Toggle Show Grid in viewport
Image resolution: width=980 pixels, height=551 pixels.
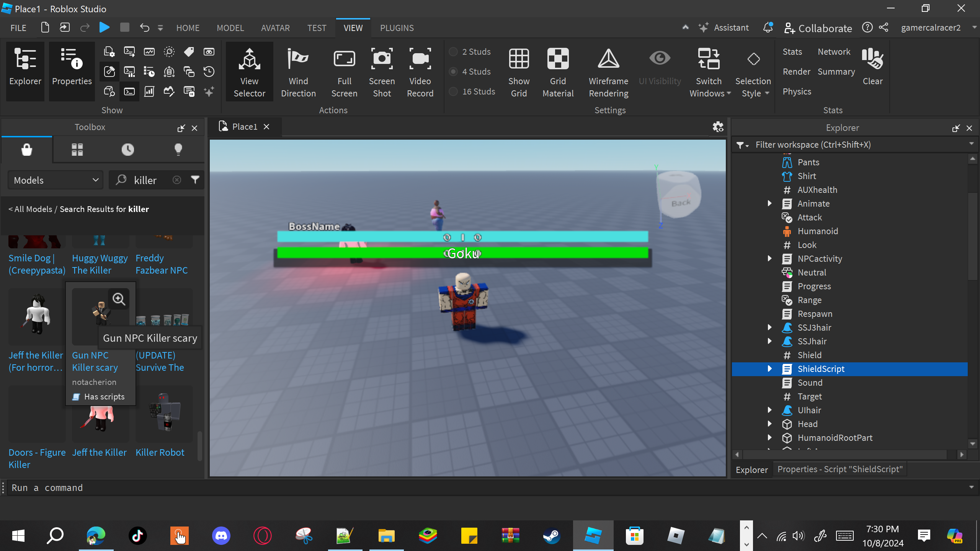[519, 72]
